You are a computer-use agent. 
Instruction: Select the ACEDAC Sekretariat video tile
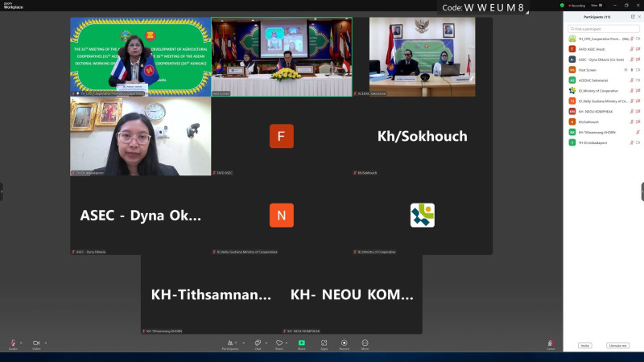click(422, 56)
